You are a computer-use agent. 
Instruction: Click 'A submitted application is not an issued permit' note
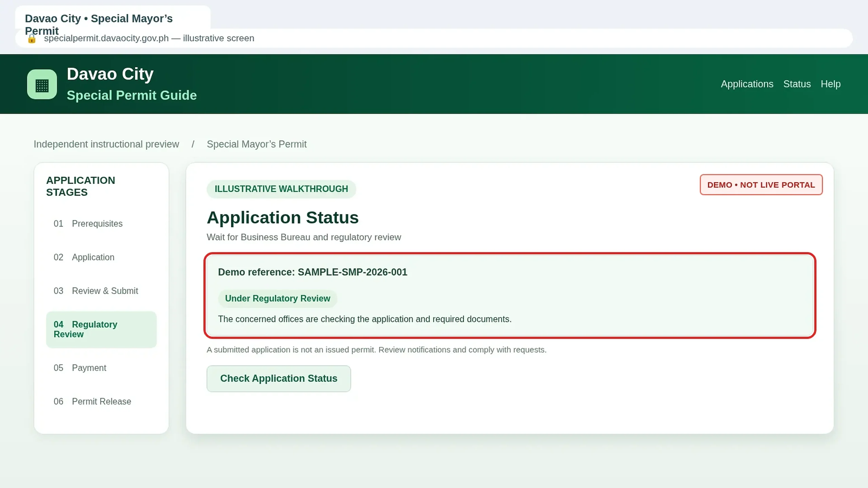pyautogui.click(x=377, y=350)
